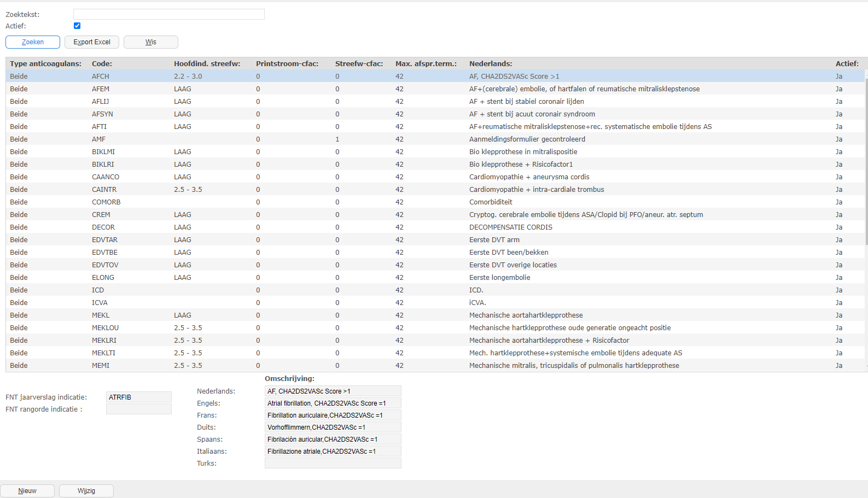
Task: Click the Nieuw button
Action: tap(27, 491)
